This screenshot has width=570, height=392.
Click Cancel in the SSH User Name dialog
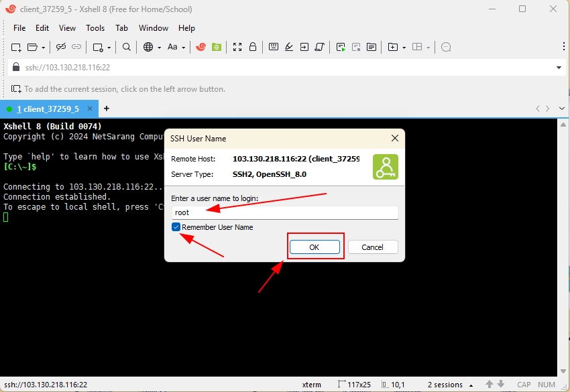[373, 247]
